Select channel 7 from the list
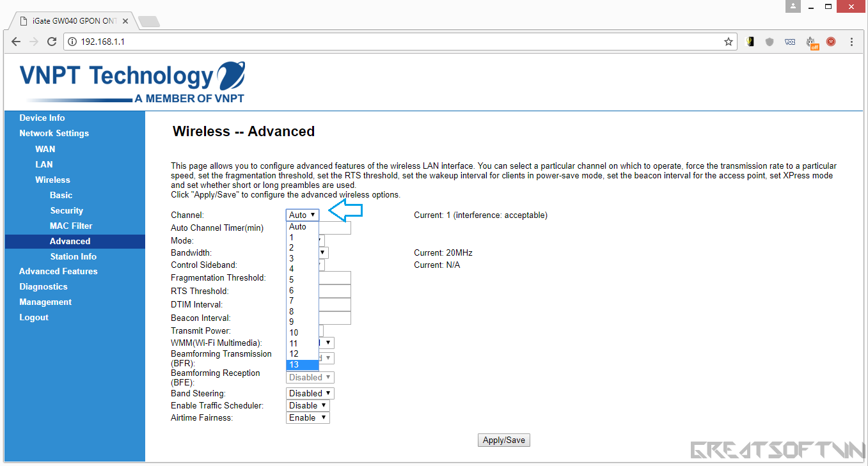868x466 pixels. click(302, 301)
